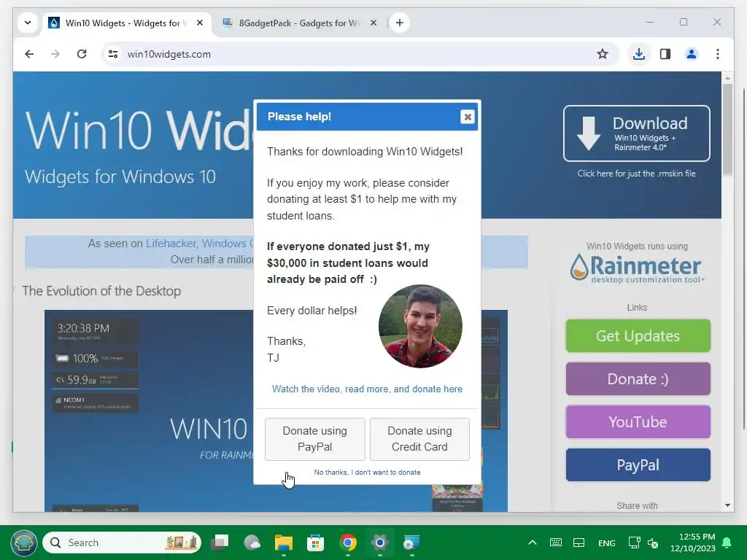Decline with No thanks donate link
Screen dimensions: 747x560
[367, 472]
